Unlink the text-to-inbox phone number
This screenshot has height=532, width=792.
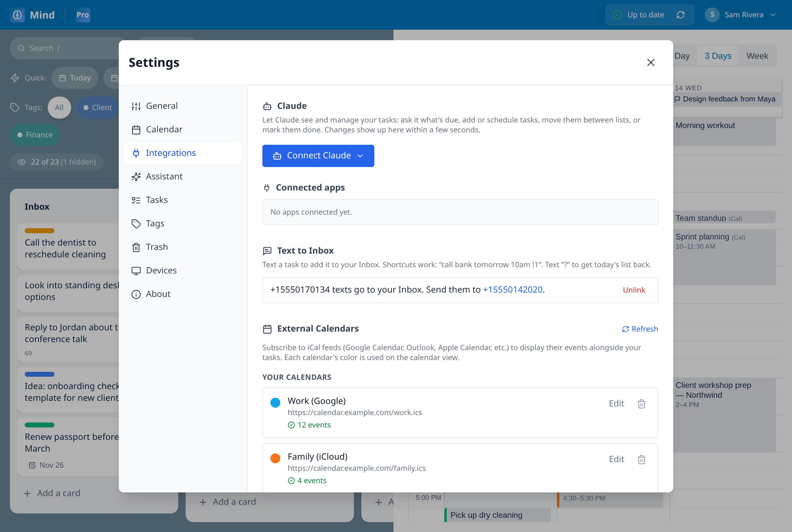(x=634, y=290)
